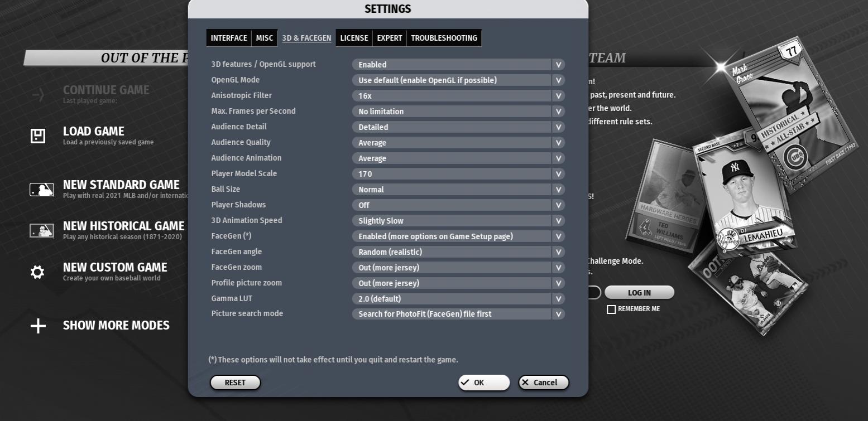Expand the Anisotropic Filter dropdown
Viewport: 868px width, 421px height.
point(458,96)
